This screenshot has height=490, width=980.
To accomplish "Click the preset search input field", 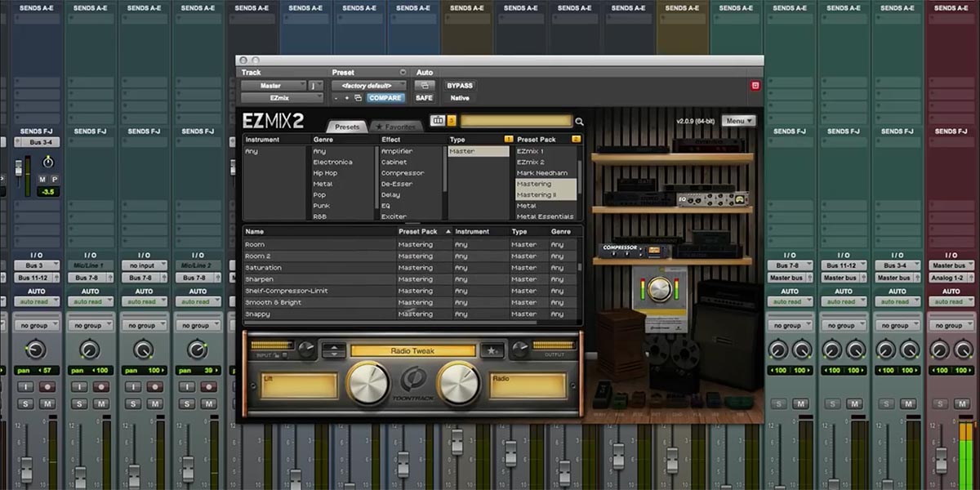I will tap(514, 120).
